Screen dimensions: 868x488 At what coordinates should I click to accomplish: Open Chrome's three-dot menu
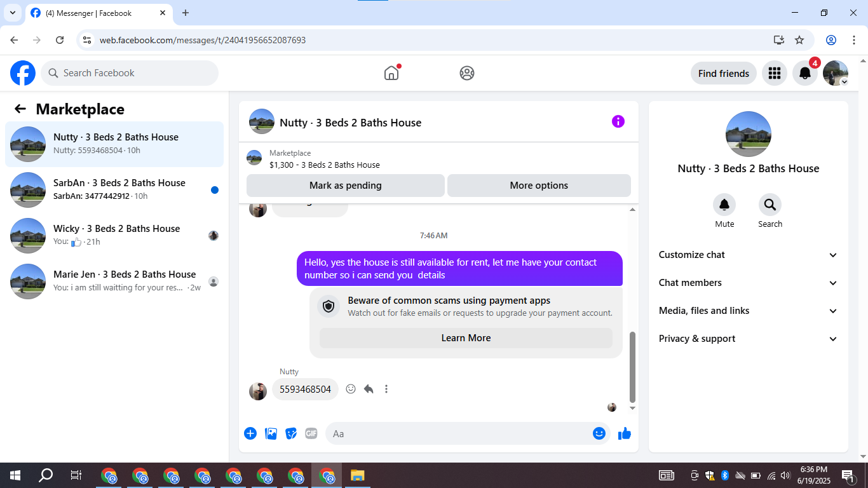pos(853,40)
